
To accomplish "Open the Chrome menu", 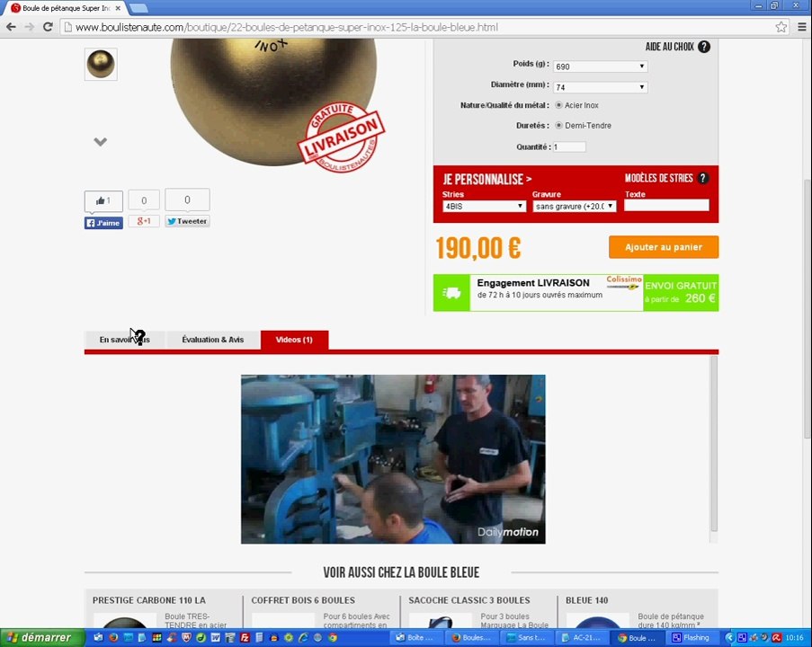I will coord(801,27).
